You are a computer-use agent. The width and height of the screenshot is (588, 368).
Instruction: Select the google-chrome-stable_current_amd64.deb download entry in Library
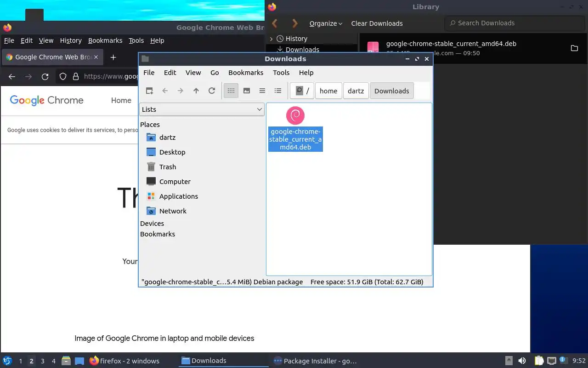pyautogui.click(x=473, y=48)
